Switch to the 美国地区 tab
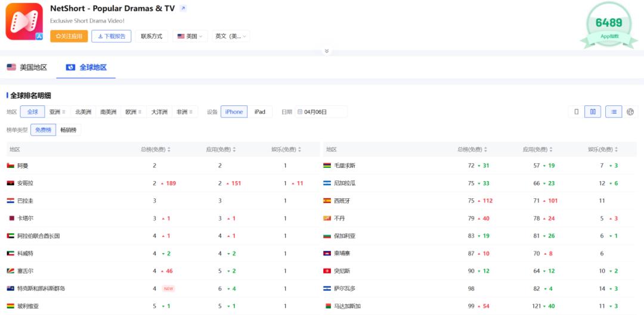The image size is (644, 315). 27,67
